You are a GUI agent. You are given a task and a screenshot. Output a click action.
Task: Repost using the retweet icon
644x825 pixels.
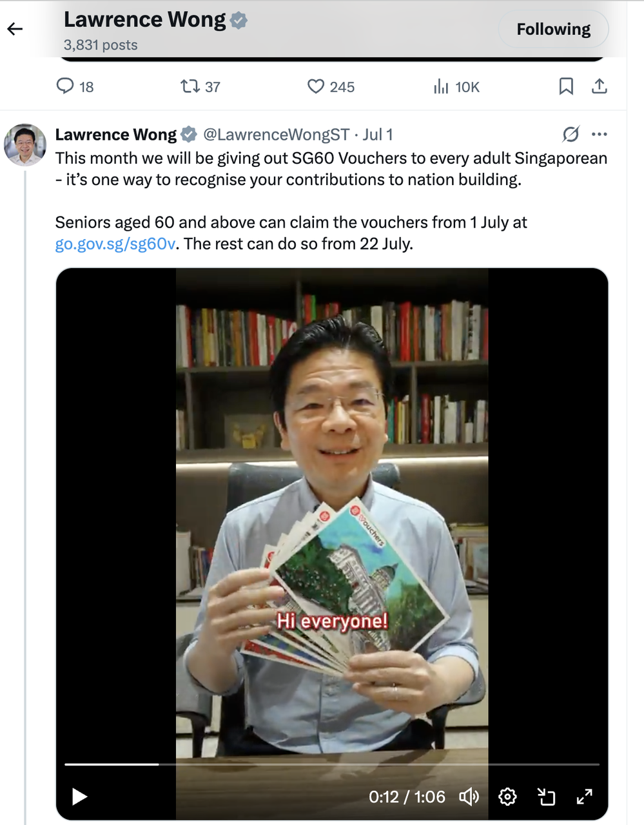tap(190, 86)
